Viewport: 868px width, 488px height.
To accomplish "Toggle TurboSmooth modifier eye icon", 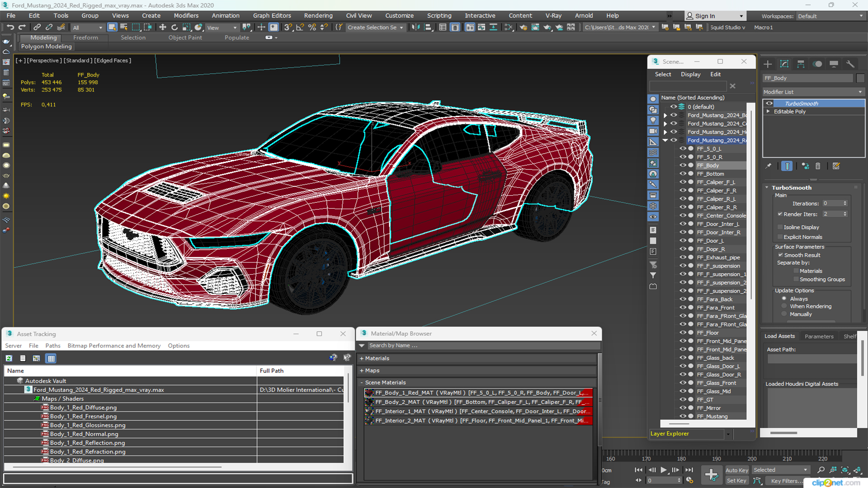I will pos(769,103).
